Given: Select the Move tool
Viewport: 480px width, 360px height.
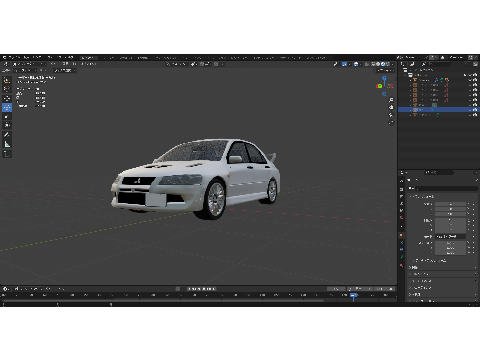Looking at the screenshot, I should (x=7, y=98).
